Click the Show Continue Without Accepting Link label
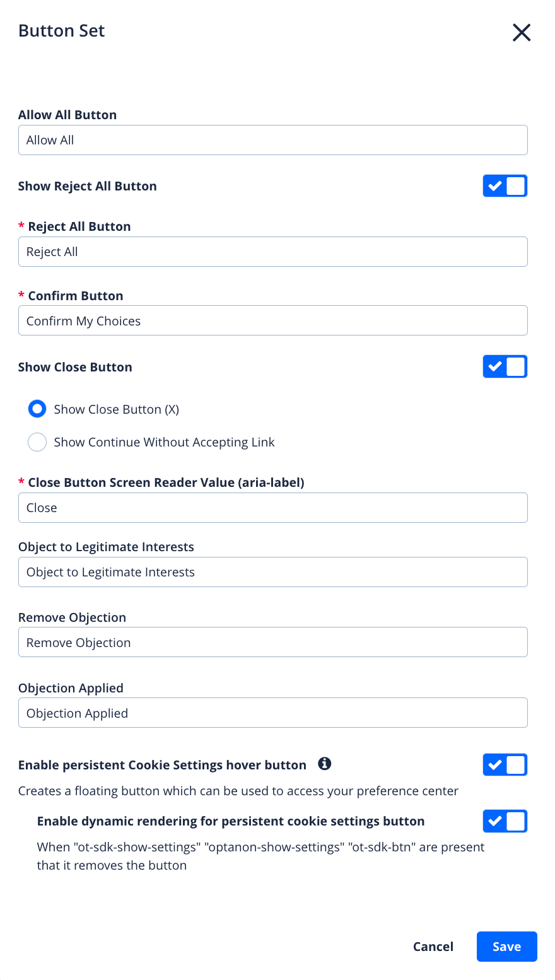555x980 pixels. 164,442
